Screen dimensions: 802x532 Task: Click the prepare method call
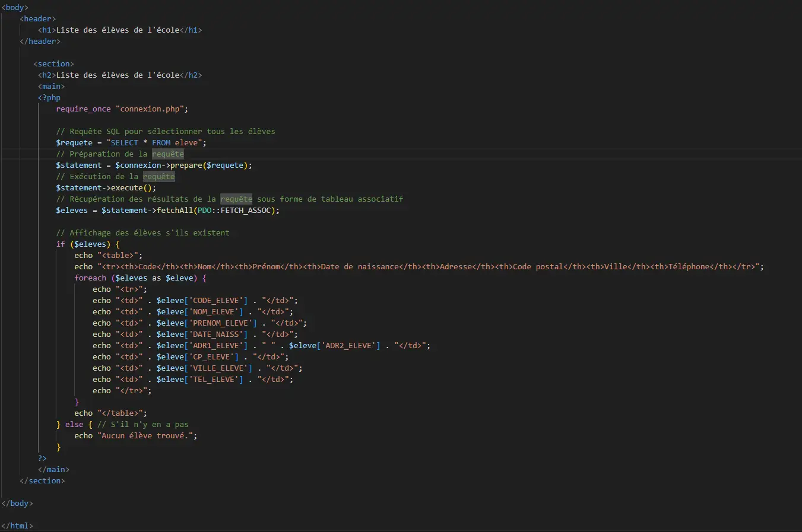186,165
